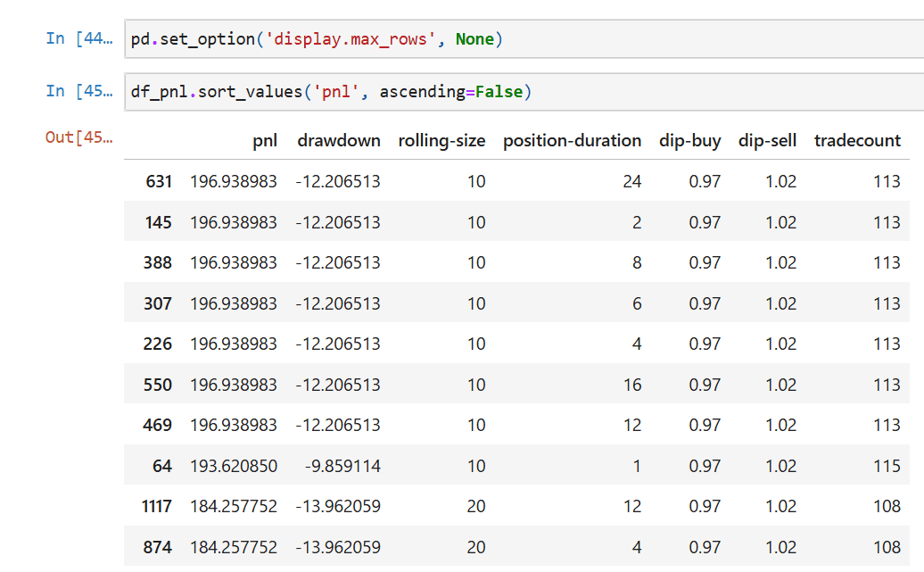The image size is (924, 572).
Task: Click position-duration value 24 in row 631
Action: coord(631,182)
